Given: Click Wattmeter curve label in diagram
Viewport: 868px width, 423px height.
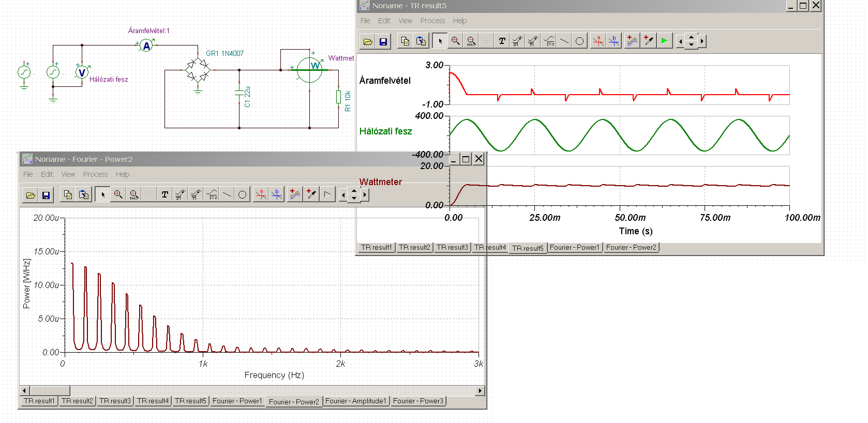Looking at the screenshot, I should 381,182.
